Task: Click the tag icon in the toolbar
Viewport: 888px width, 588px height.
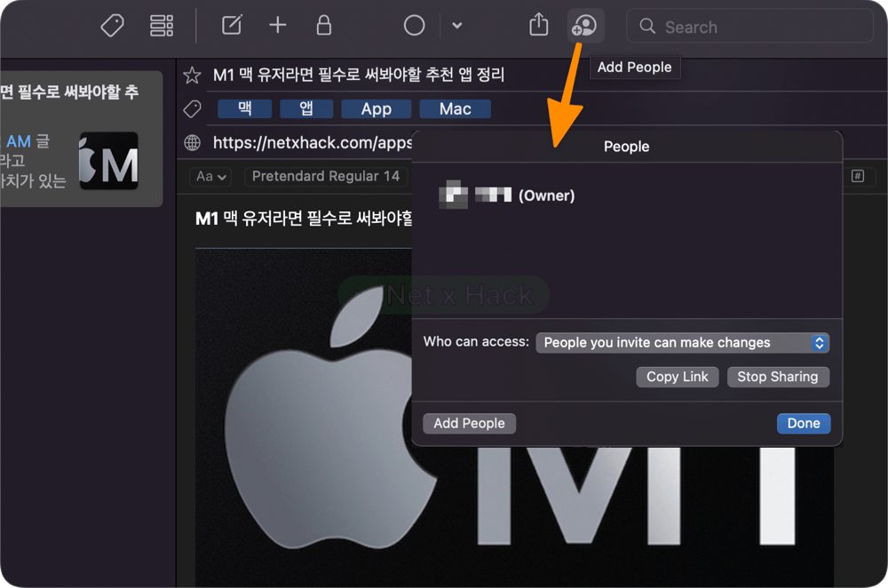Action: click(x=112, y=26)
